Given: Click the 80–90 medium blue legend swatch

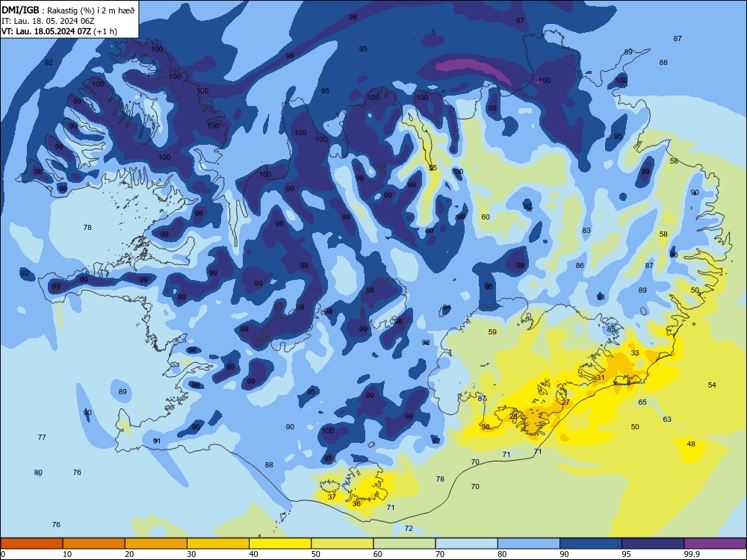Looking at the screenshot, I should (x=529, y=544).
